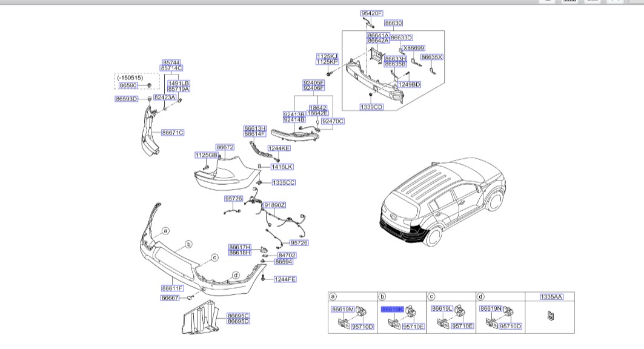Click circled marker 'd' on the bumper
This screenshot has height=349, width=644.
[x=236, y=275]
